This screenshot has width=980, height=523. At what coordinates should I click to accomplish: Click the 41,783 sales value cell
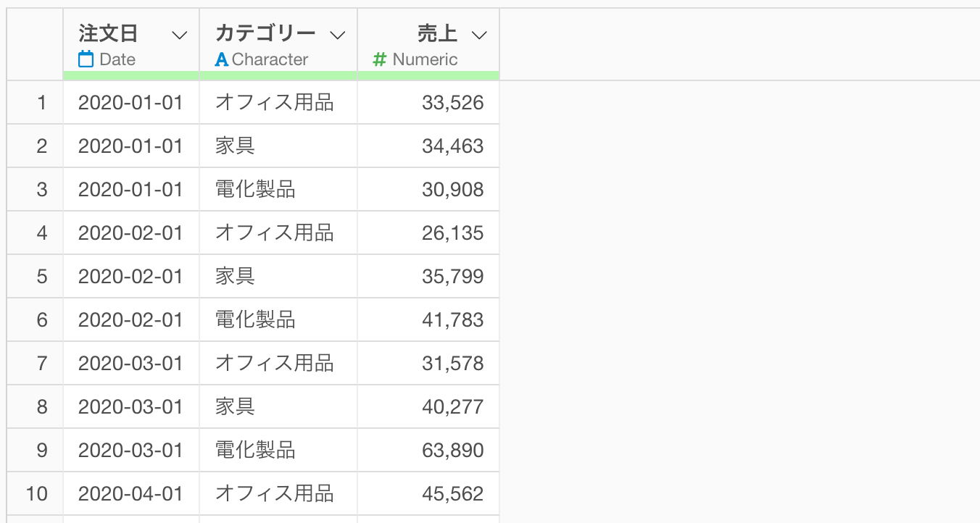[x=428, y=319]
